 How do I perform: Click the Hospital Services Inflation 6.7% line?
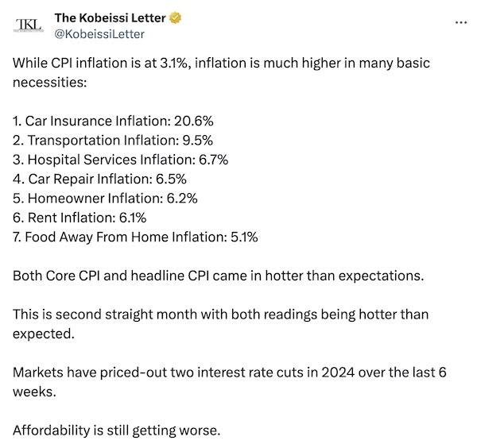120,160
